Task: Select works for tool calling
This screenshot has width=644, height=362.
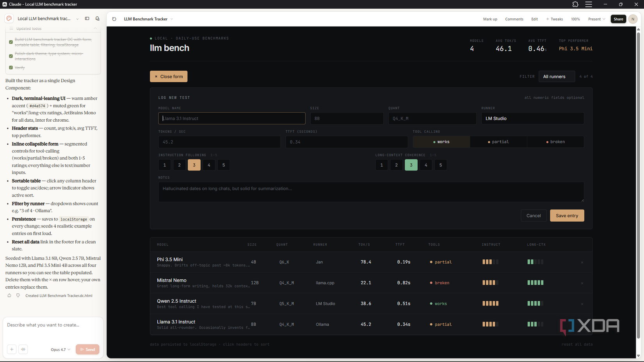Action: pos(441,142)
